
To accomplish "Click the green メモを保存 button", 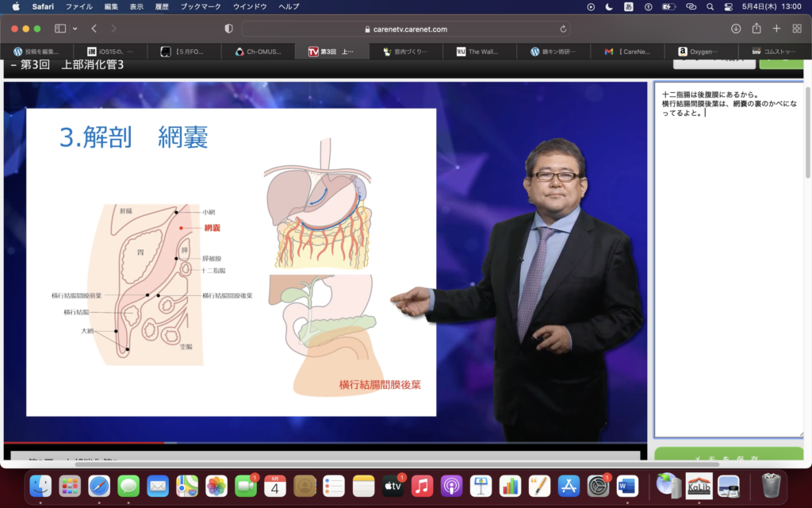I will click(x=728, y=458).
